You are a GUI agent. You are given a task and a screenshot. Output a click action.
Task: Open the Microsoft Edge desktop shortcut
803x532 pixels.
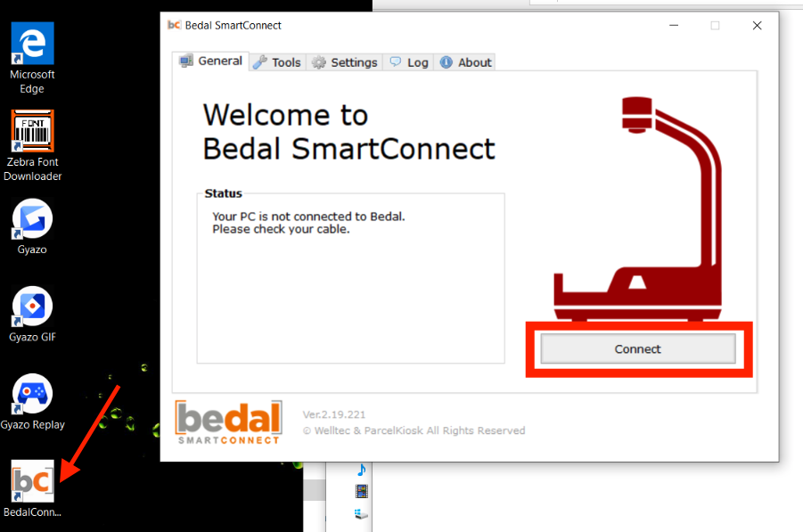(32, 57)
